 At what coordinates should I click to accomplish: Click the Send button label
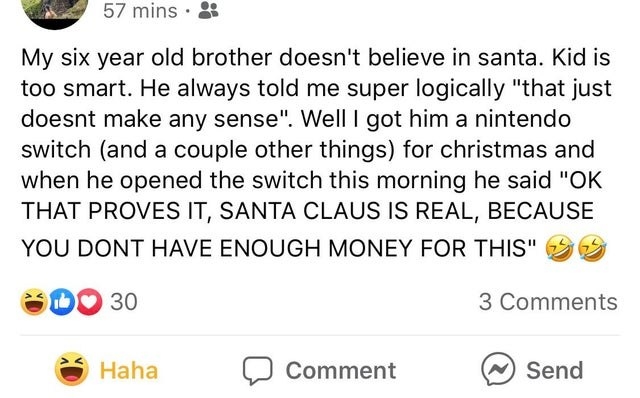tap(555, 371)
